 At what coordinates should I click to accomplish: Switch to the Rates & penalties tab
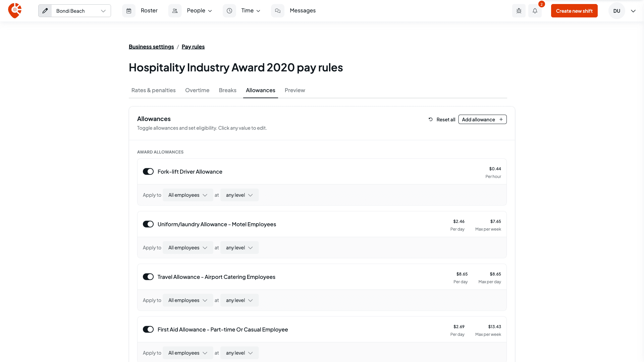tap(154, 90)
